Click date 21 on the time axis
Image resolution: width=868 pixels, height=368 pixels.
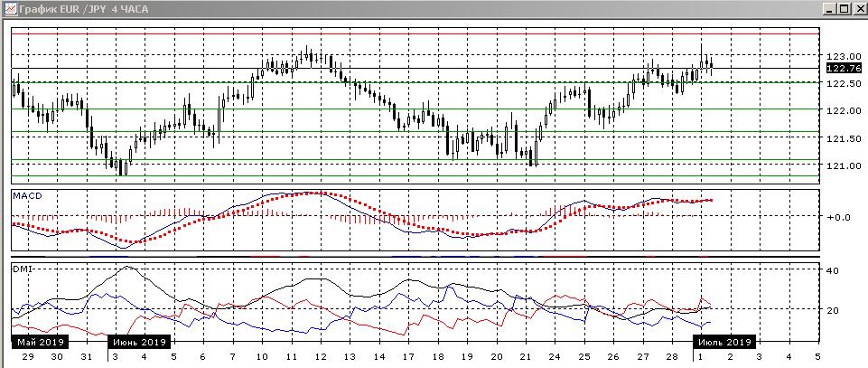tap(525, 357)
